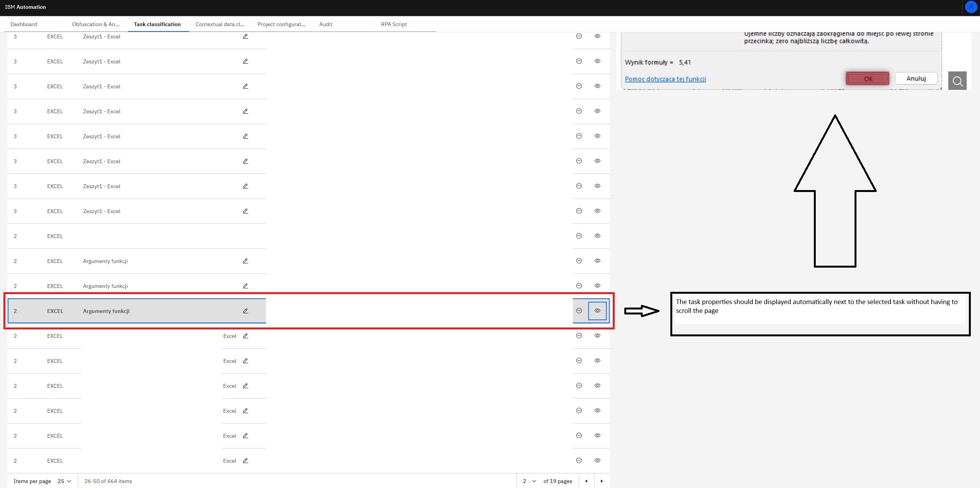Go to next page arrow in pagination
The image size is (980, 488).
[602, 481]
